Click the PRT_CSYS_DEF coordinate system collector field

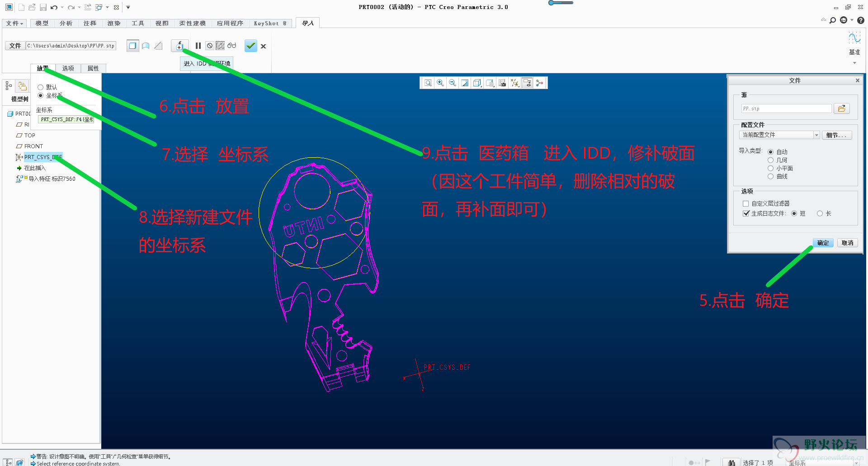(66, 119)
